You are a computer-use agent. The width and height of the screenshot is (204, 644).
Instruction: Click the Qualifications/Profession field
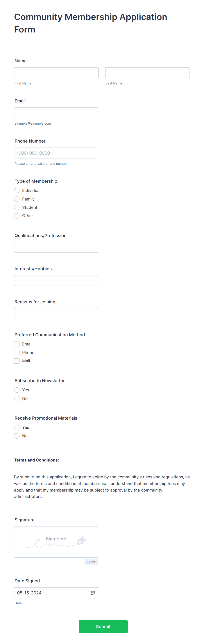pos(56,247)
